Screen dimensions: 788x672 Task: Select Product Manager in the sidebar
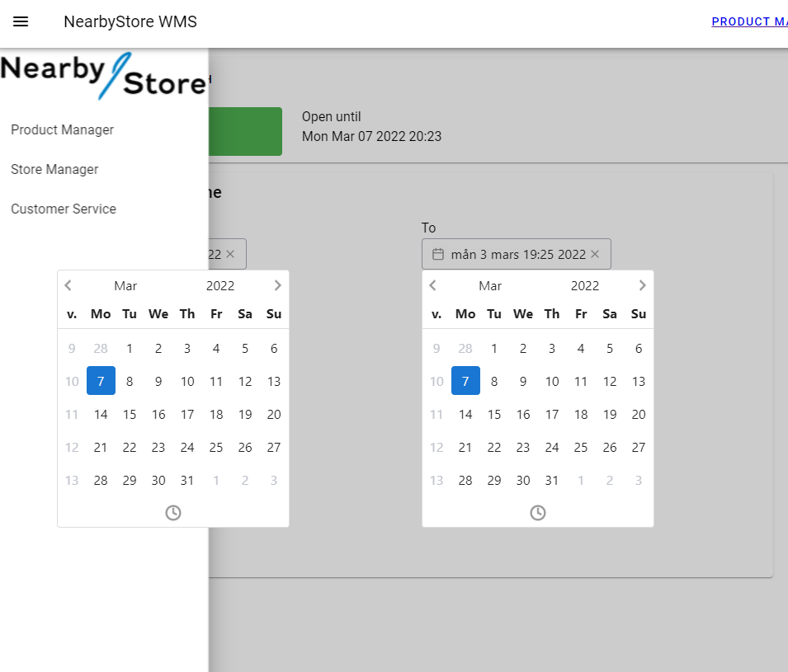tap(62, 129)
